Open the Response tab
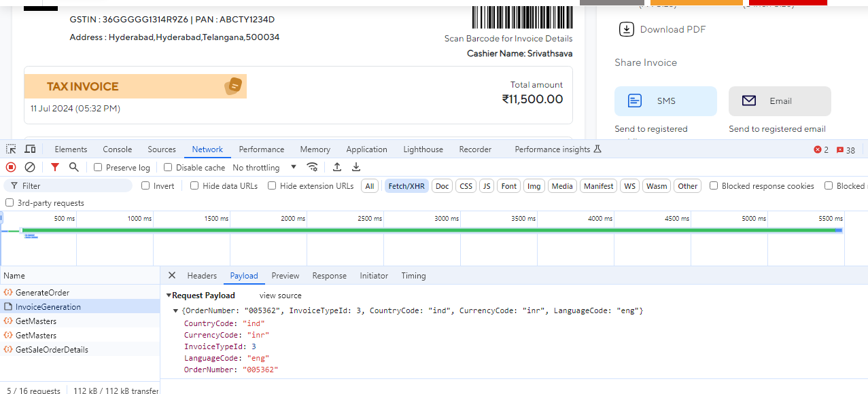The image size is (868, 394). point(329,276)
